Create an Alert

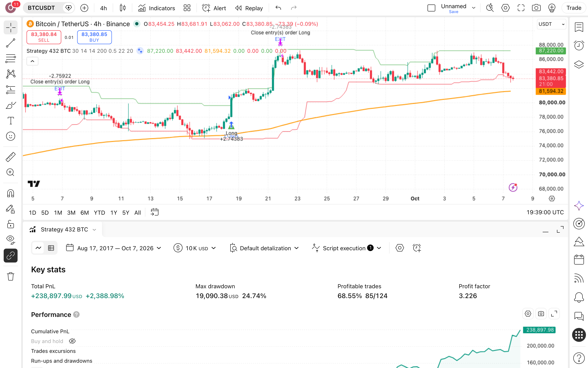point(214,8)
